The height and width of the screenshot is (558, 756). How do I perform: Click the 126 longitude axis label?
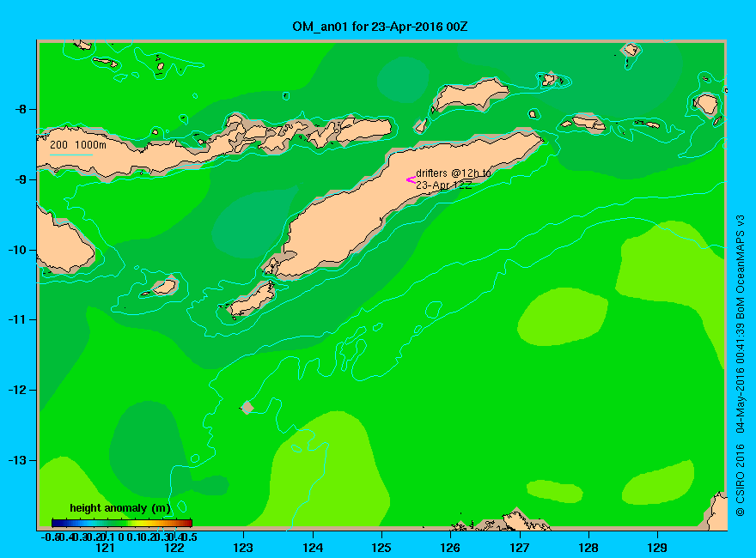[x=450, y=548]
